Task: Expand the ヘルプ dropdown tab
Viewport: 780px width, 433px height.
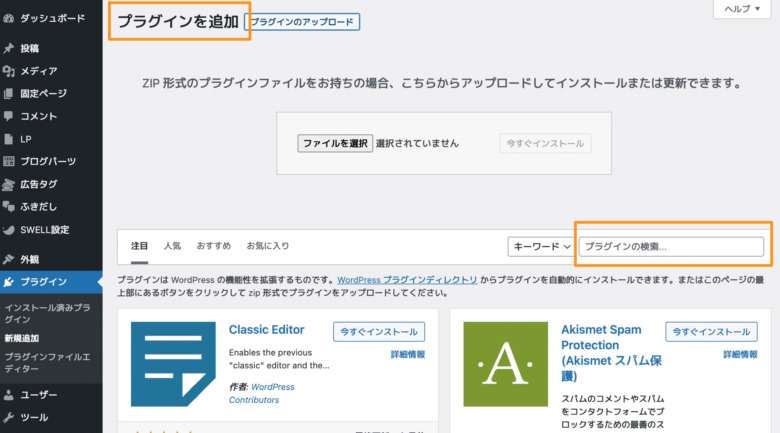Action: coord(742,9)
